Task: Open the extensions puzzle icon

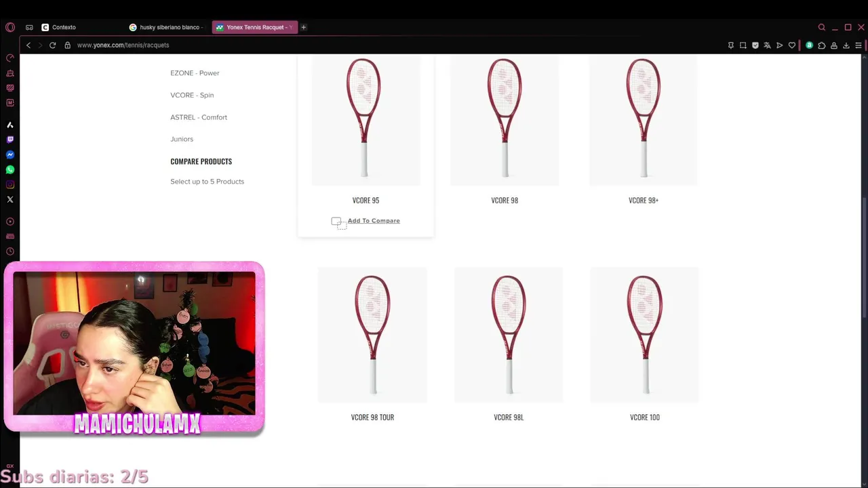Action: click(822, 45)
